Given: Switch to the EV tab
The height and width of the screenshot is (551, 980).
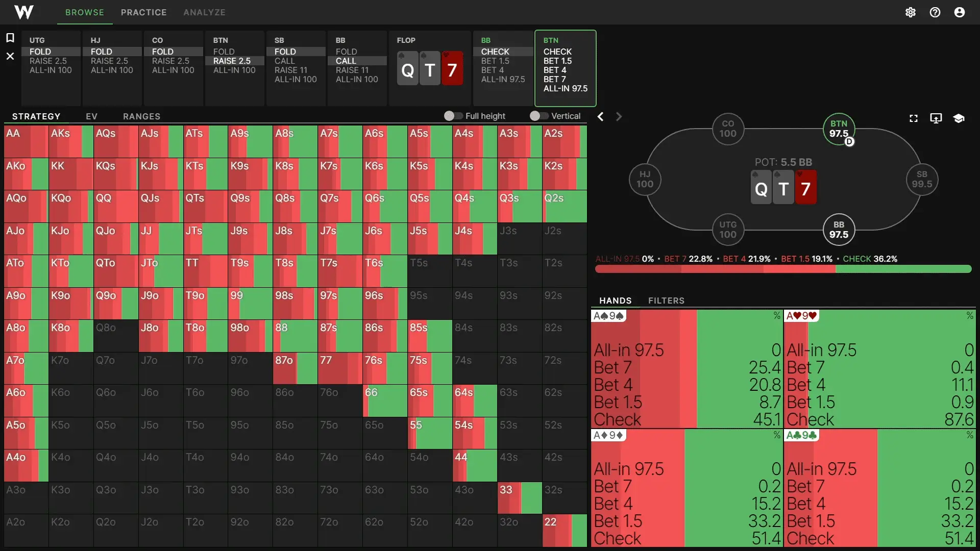Looking at the screenshot, I should pos(91,116).
